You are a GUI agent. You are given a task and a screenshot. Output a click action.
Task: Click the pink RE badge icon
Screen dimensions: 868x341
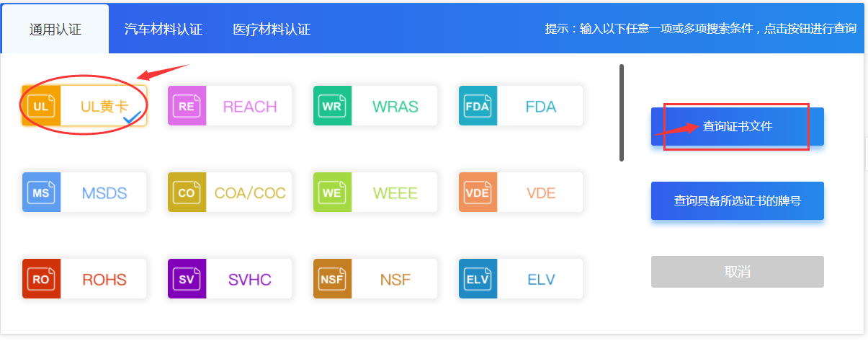(x=187, y=106)
